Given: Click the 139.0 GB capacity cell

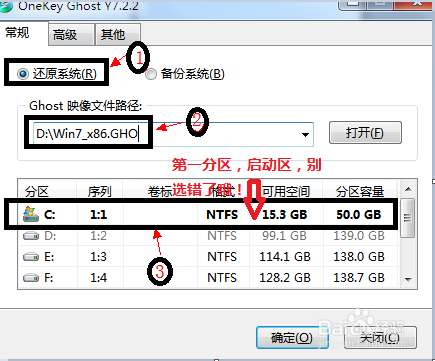Looking at the screenshot, I should [359, 236].
